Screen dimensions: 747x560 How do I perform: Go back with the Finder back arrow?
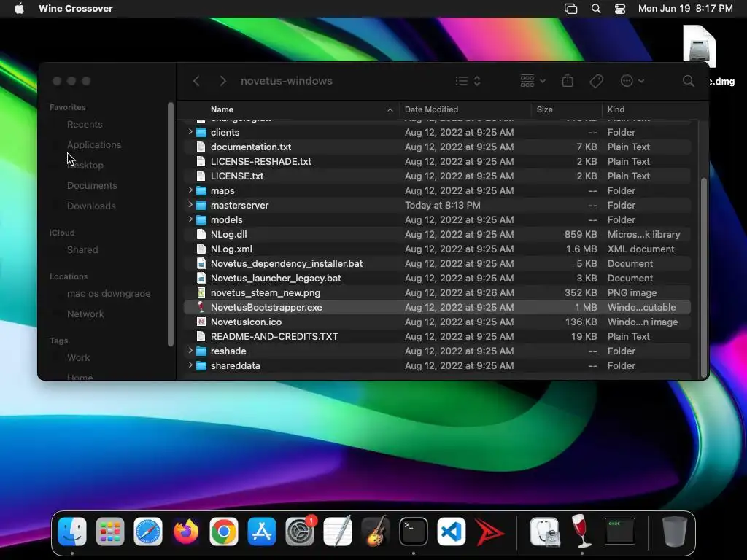[196, 81]
